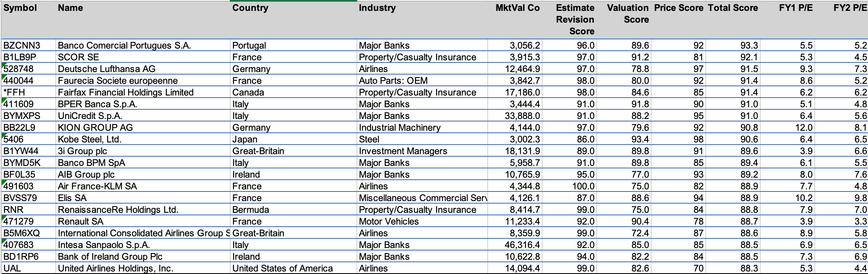The width and height of the screenshot is (868, 274).
Task: Click Bank of Ireland Group Plc cell
Action: (x=143, y=256)
